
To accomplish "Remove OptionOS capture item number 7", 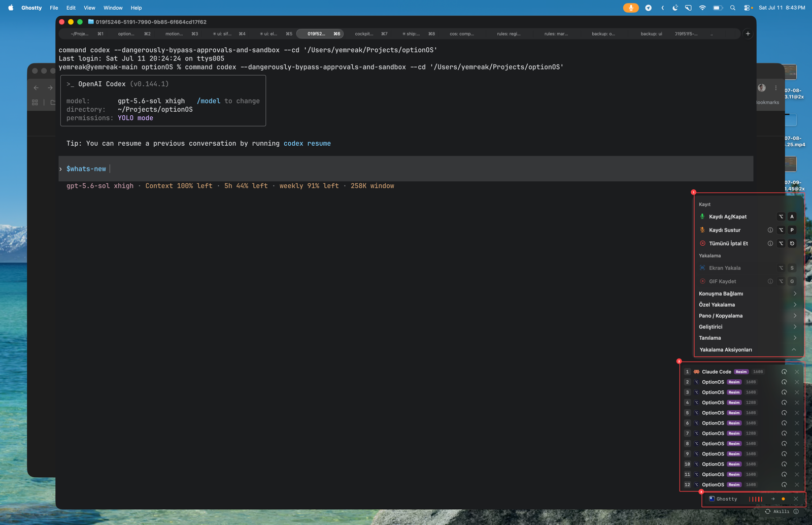I will click(797, 433).
